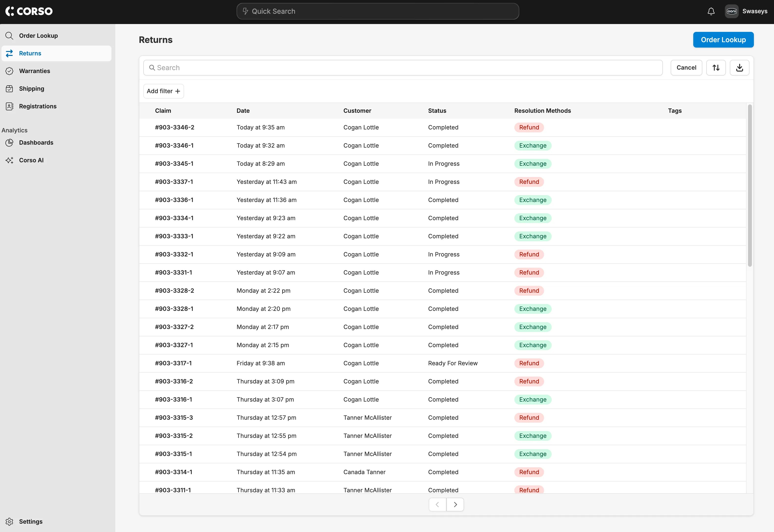
Task: Open notifications via the bell icon
Action: [711, 11]
